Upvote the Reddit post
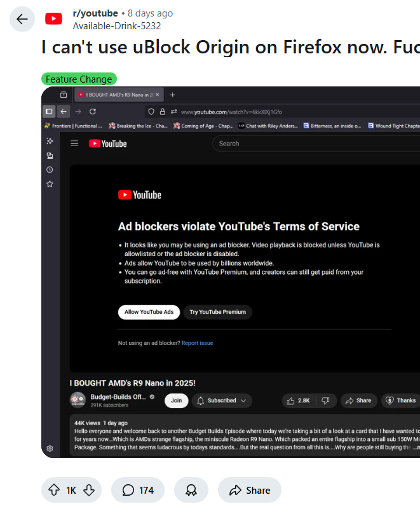Screen dimensions: 420x516 (54, 490)
